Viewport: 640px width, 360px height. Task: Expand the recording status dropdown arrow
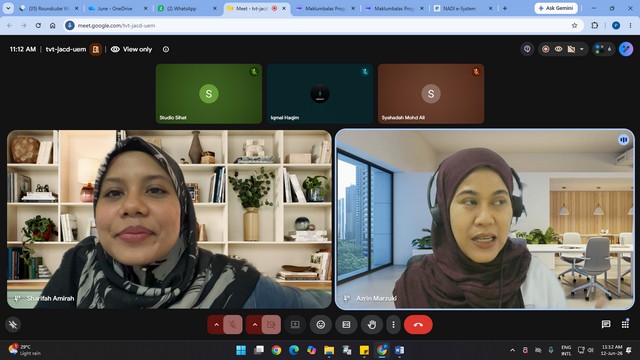click(x=582, y=49)
